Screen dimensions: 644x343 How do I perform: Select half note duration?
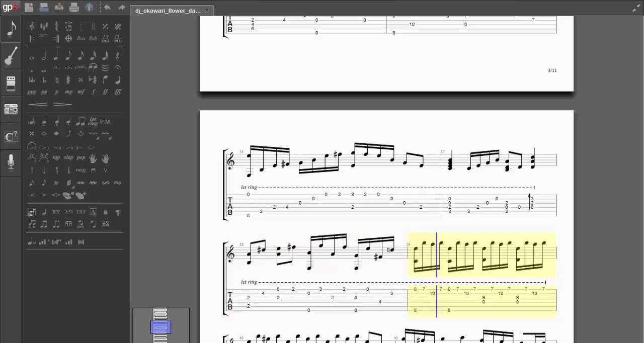coord(44,56)
